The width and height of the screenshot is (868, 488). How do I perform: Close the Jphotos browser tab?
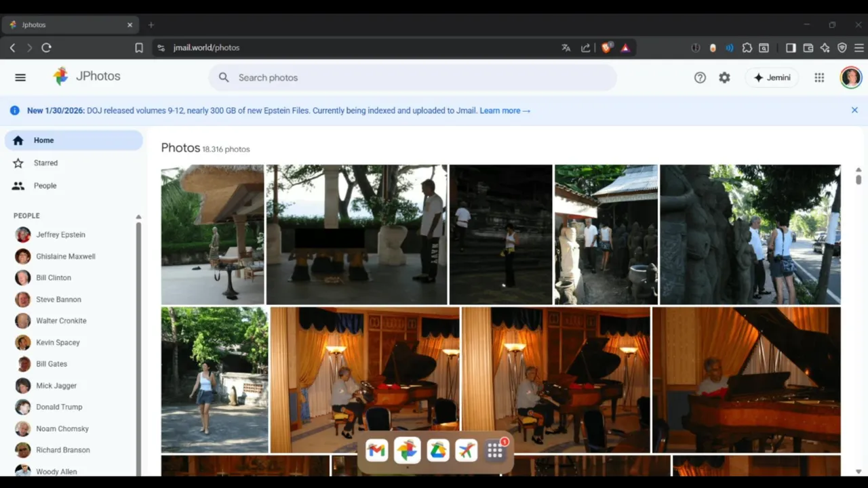pyautogui.click(x=130, y=25)
